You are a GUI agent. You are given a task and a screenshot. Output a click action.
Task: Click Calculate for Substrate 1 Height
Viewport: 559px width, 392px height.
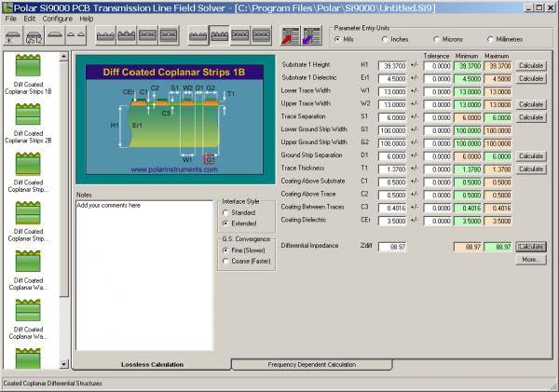tap(530, 66)
